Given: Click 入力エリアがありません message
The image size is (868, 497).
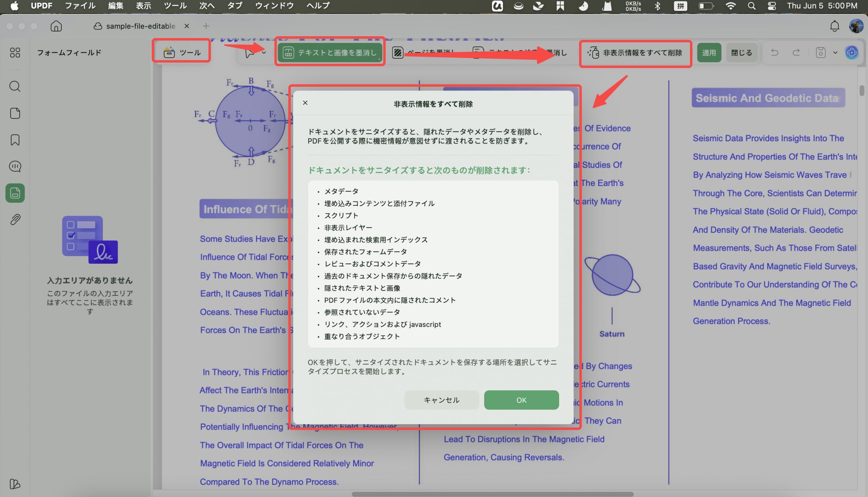Looking at the screenshot, I should [90, 280].
